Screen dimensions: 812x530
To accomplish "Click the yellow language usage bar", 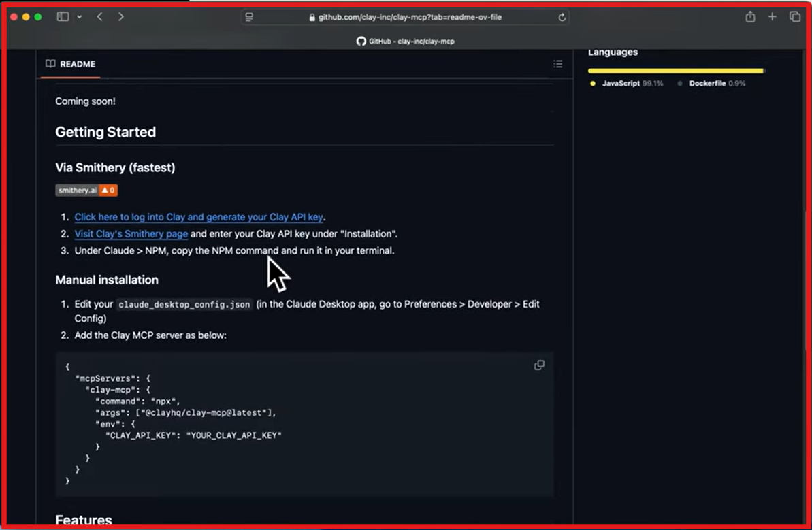I will coord(676,70).
